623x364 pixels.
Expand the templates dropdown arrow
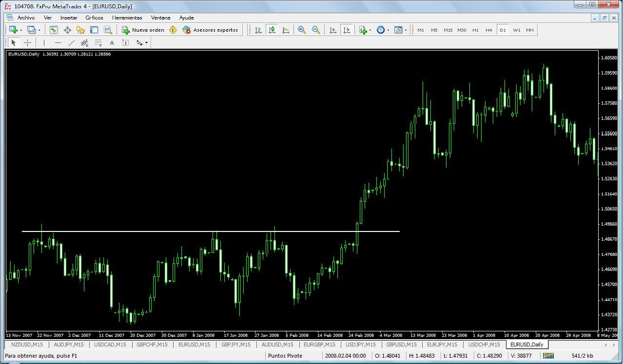point(406,30)
